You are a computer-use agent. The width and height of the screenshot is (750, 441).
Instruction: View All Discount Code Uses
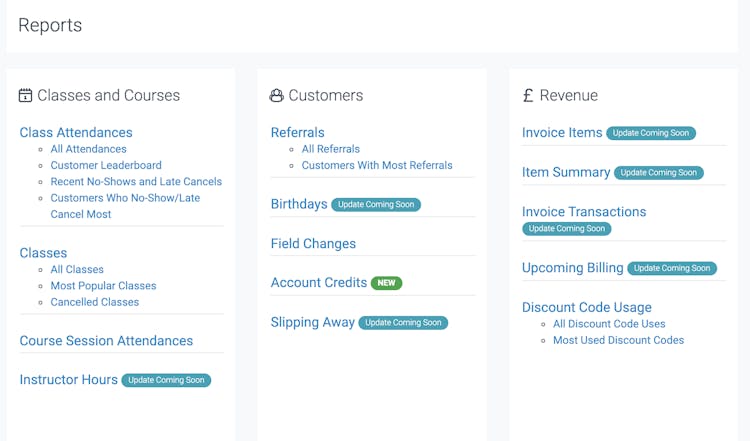[609, 324]
